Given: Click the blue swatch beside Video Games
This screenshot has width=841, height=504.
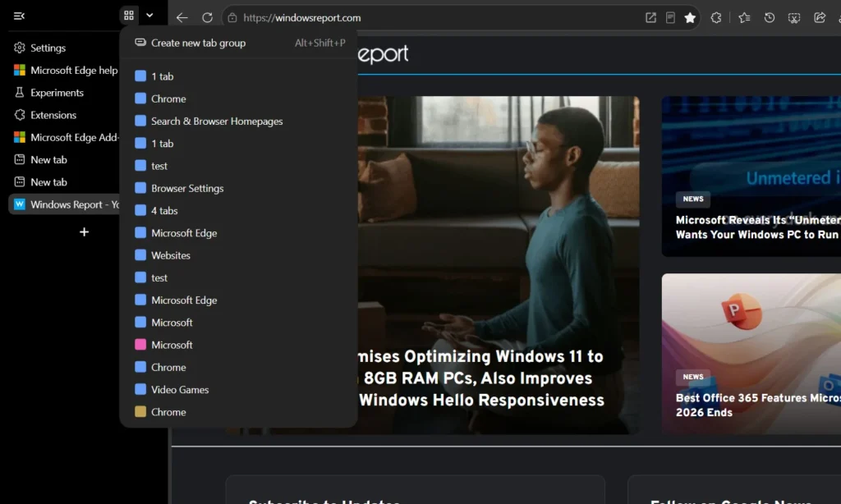Looking at the screenshot, I should pyautogui.click(x=140, y=390).
